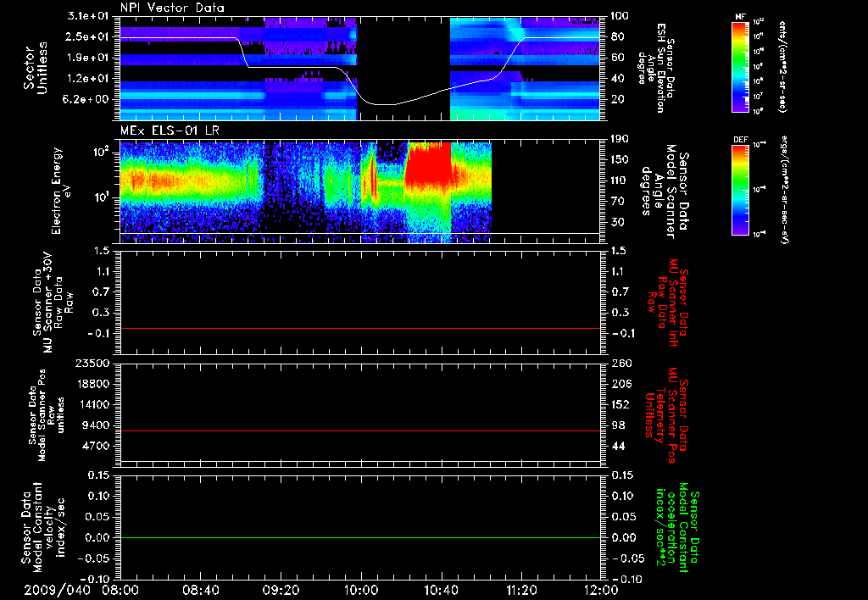Click the 'Electron Energy eV' axis title
The width and height of the screenshot is (868, 600).
click(x=61, y=191)
